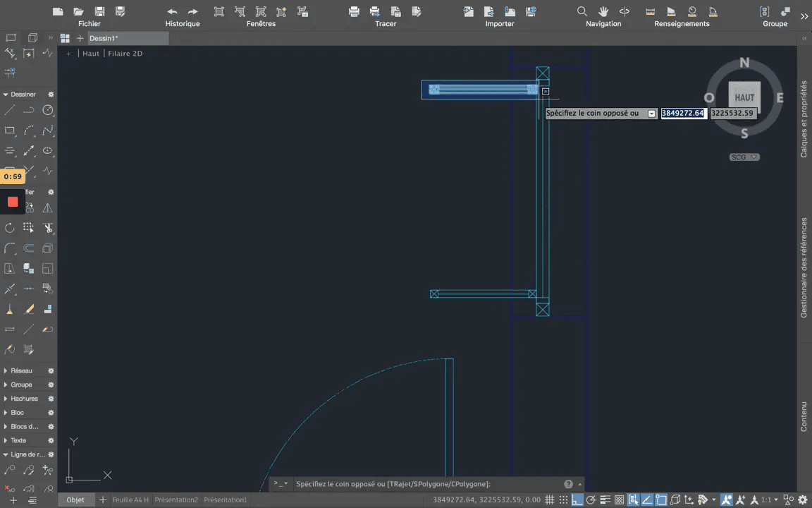Click the Y coordinate input field 3225532.59
The image size is (812, 508).
click(733, 113)
